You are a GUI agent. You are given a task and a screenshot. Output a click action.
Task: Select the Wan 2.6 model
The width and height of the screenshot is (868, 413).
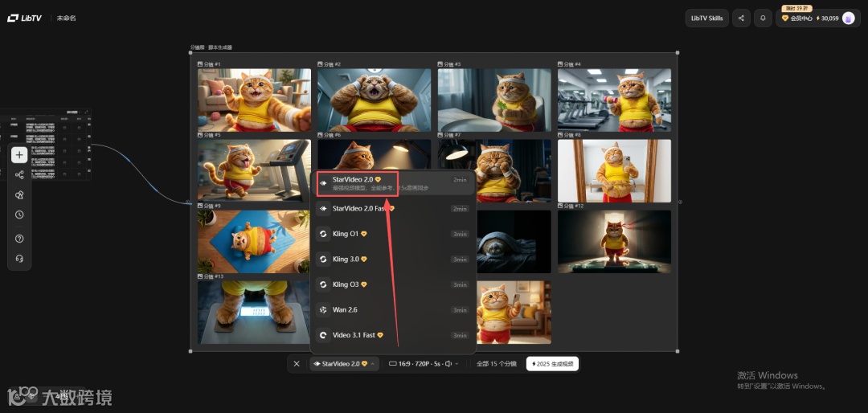click(x=393, y=310)
